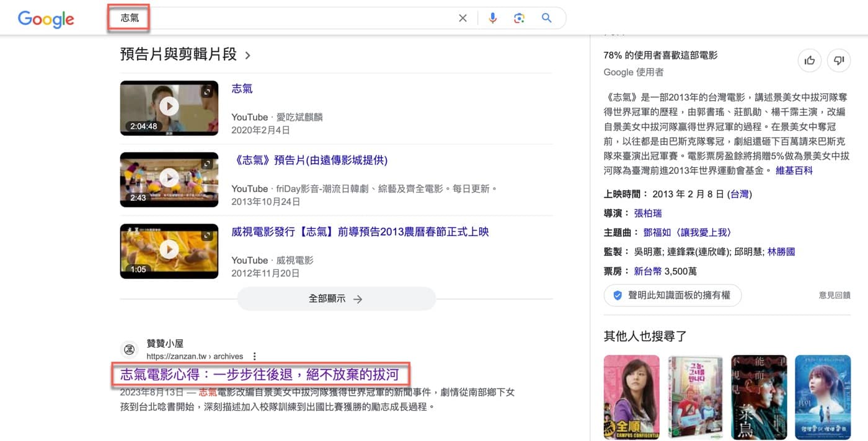Open 威視電影發行【志氣】前導預告 link
Image resolution: width=868 pixels, height=441 pixels.
tap(360, 232)
